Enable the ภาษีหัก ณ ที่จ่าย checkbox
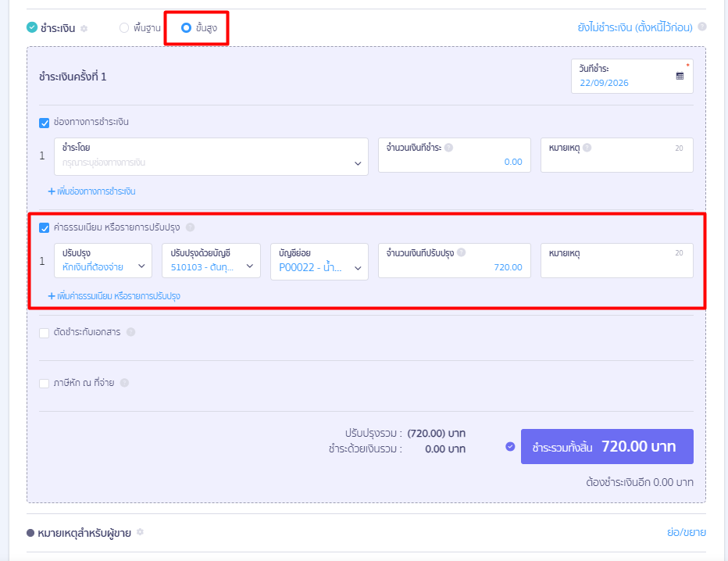This screenshot has height=561, width=728. pos(44,384)
